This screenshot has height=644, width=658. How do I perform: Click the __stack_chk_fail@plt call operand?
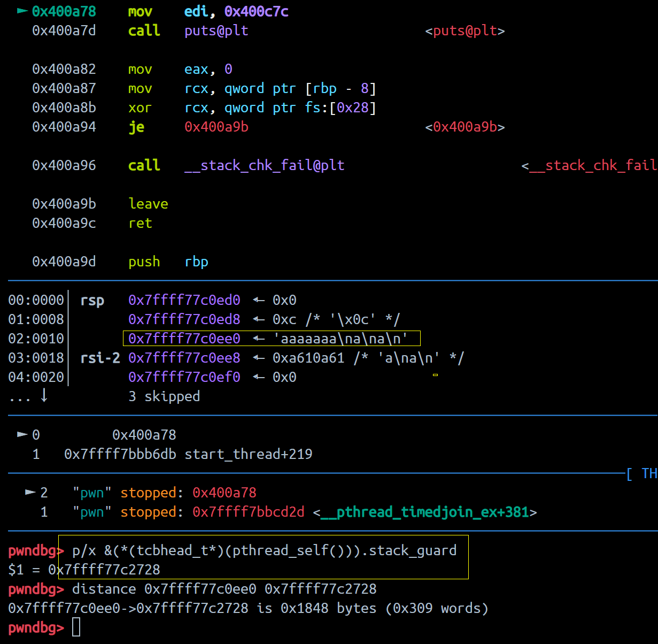pos(264,165)
